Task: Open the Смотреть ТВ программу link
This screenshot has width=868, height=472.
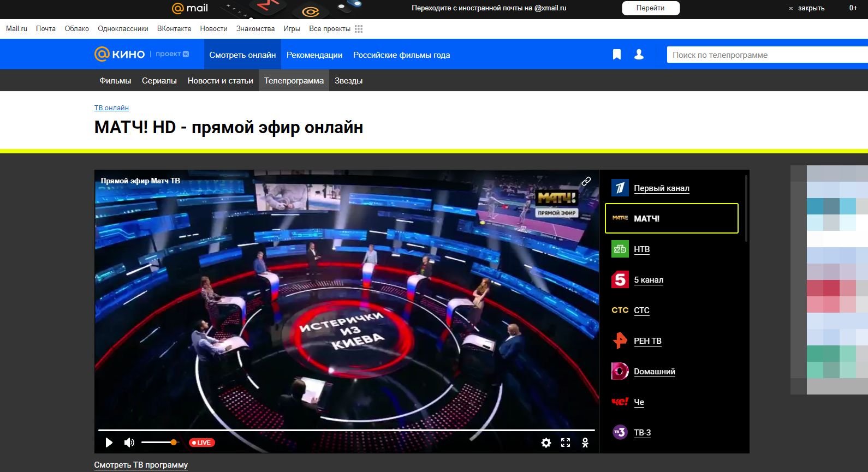Action: pyautogui.click(x=141, y=465)
